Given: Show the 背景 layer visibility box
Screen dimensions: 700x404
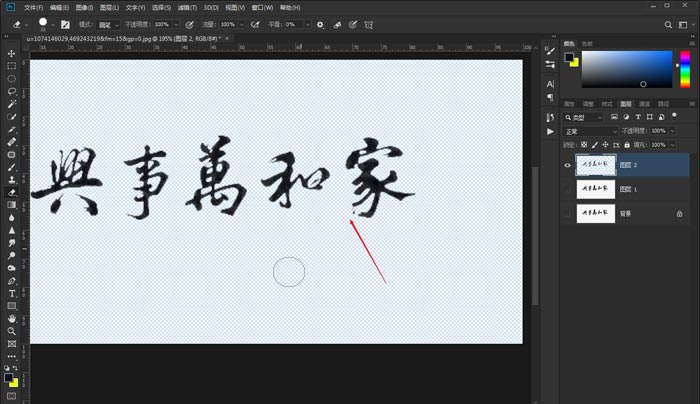Looking at the screenshot, I should 567,214.
